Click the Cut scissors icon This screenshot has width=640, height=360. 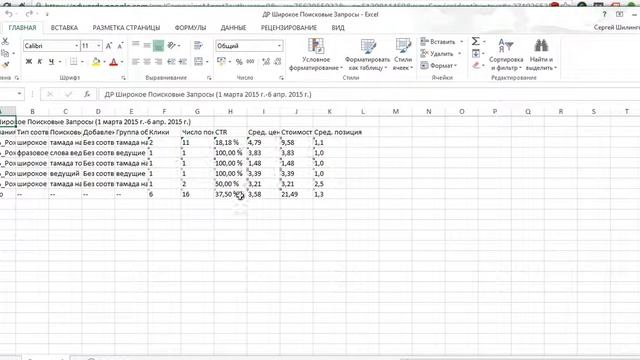5,42
